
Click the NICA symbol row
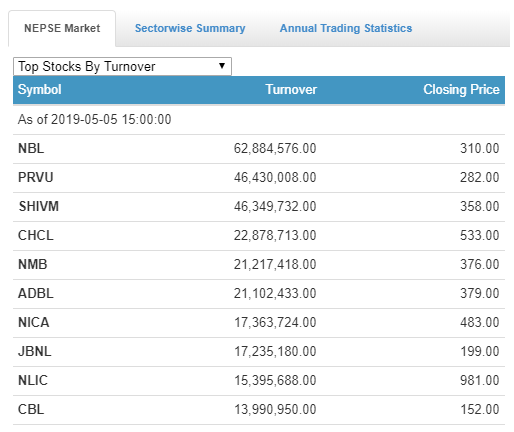tap(259, 323)
